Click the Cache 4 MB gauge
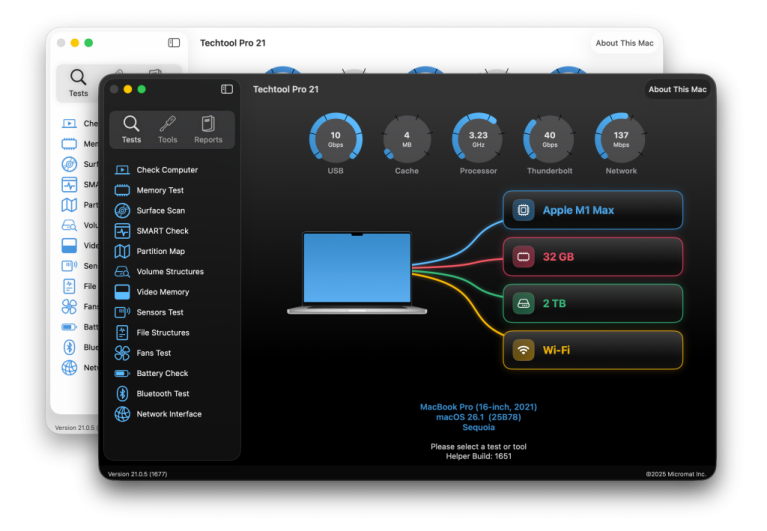The height and width of the screenshot is (531, 767). 406,139
